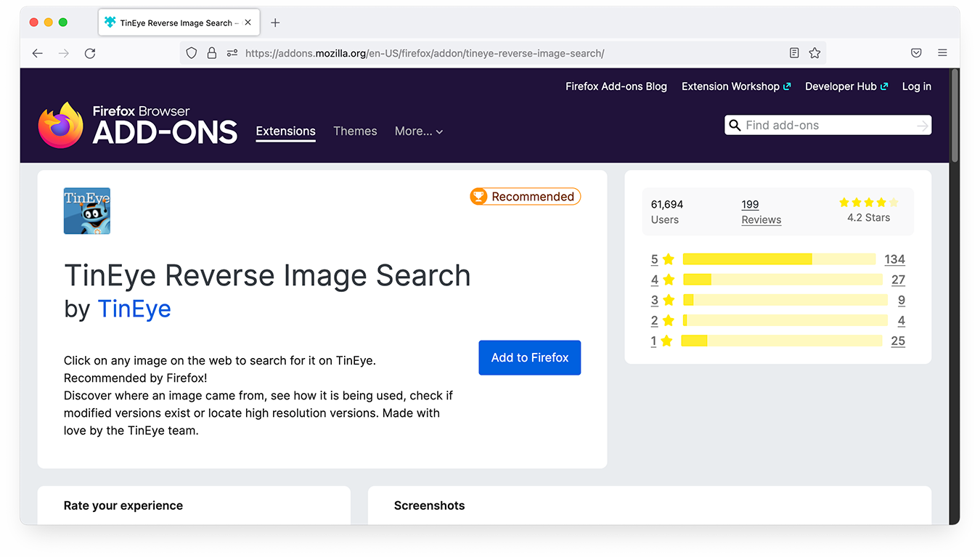Click the address bar URL
This screenshot has width=980, height=557.
pos(425,53)
